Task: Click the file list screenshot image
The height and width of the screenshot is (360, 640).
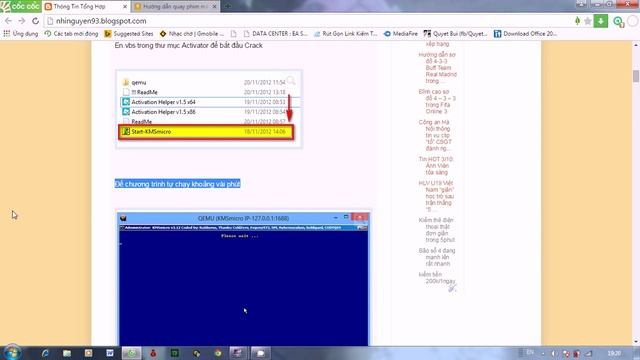Action: click(209, 109)
